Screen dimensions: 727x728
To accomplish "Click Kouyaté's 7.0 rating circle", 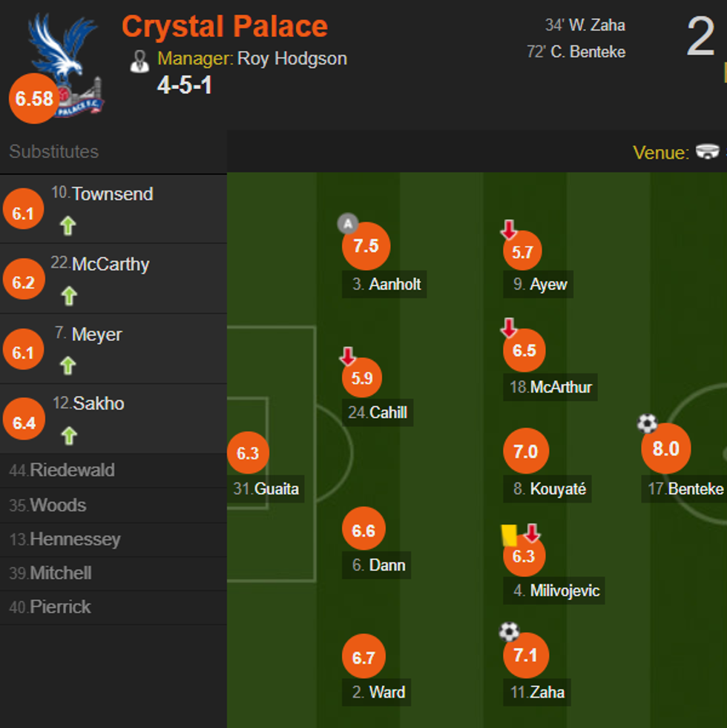I will click(525, 451).
